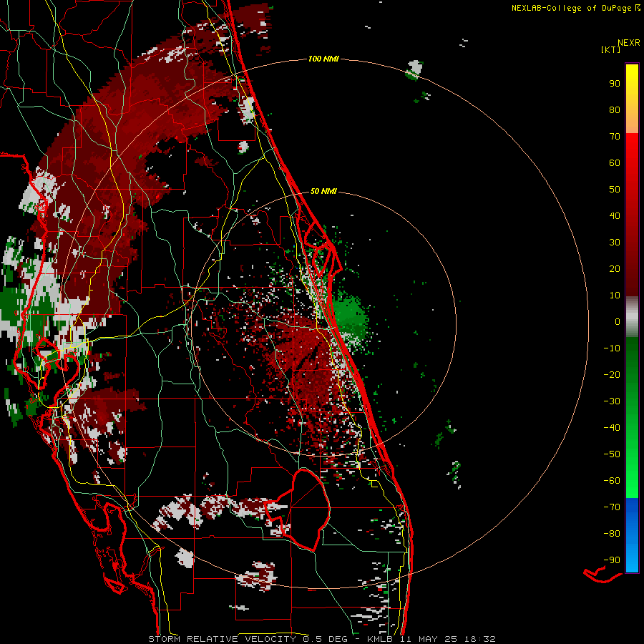The height and width of the screenshot is (644, 644).
Task: Click the blue band of the color bar
Action: tap(632, 535)
